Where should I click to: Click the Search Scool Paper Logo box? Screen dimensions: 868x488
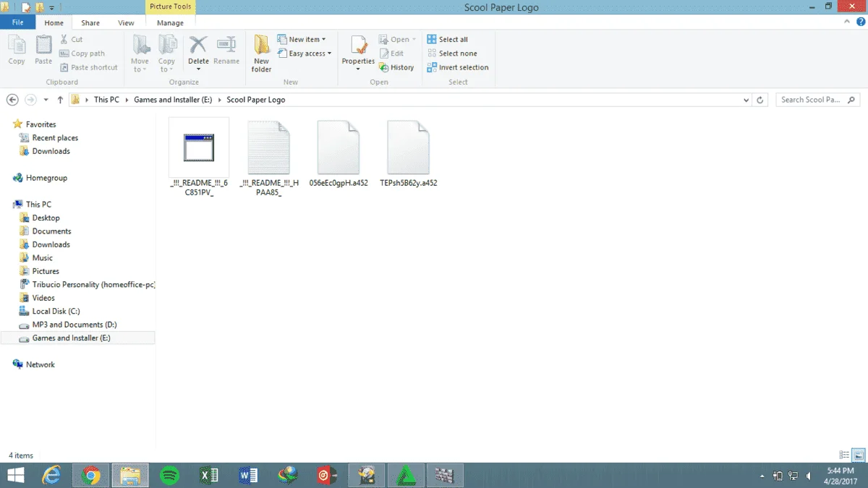818,100
